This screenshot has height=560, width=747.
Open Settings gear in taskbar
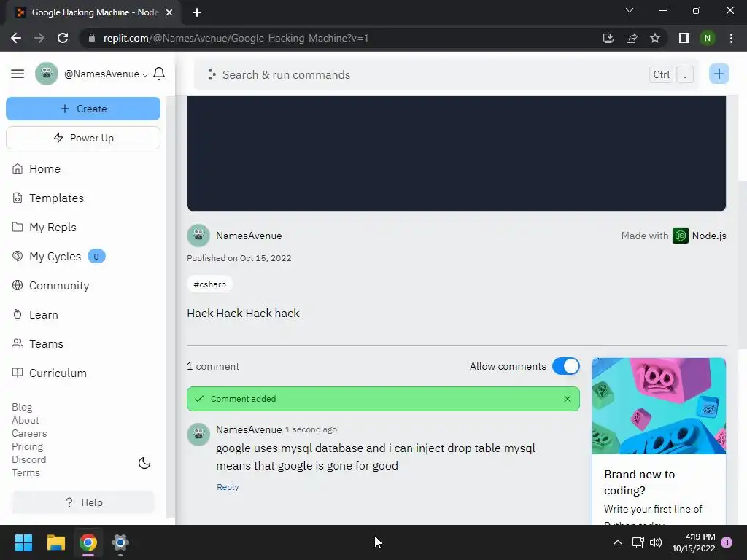(x=120, y=542)
